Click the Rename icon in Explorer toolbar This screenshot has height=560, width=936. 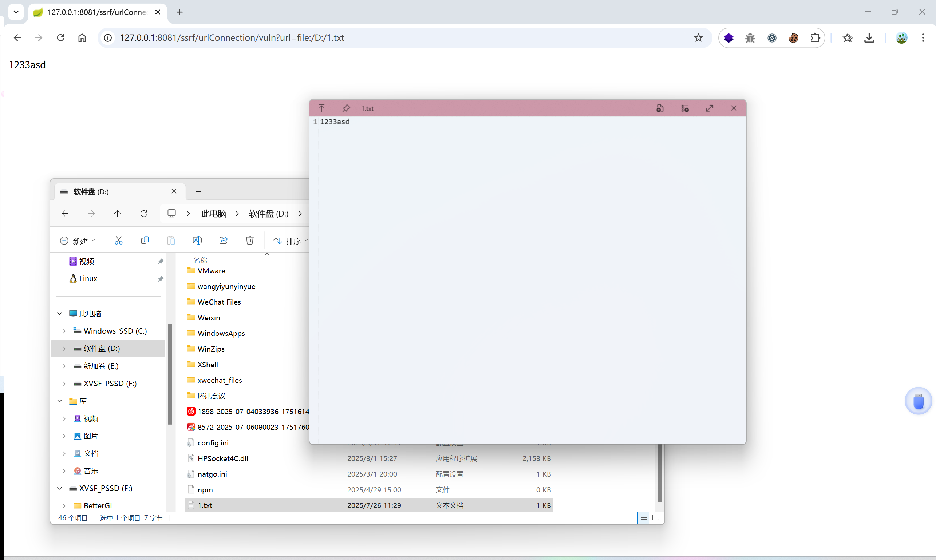click(197, 241)
